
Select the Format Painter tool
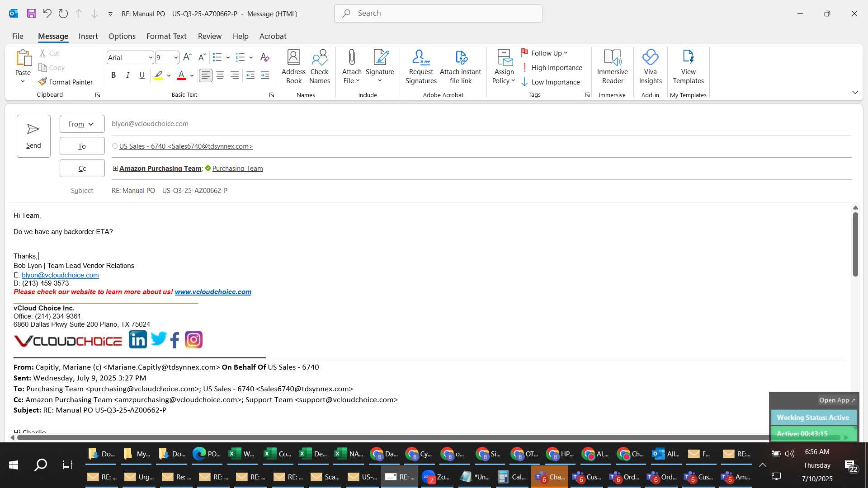pos(66,82)
